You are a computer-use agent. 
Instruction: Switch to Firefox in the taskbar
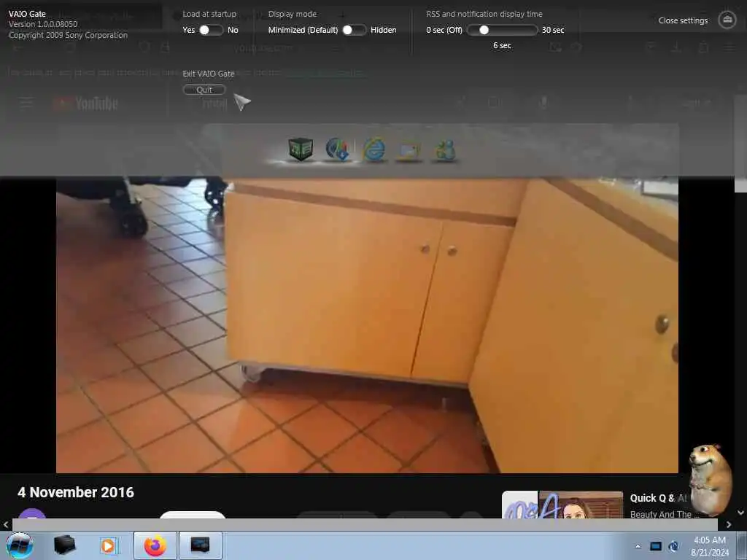tap(155, 545)
